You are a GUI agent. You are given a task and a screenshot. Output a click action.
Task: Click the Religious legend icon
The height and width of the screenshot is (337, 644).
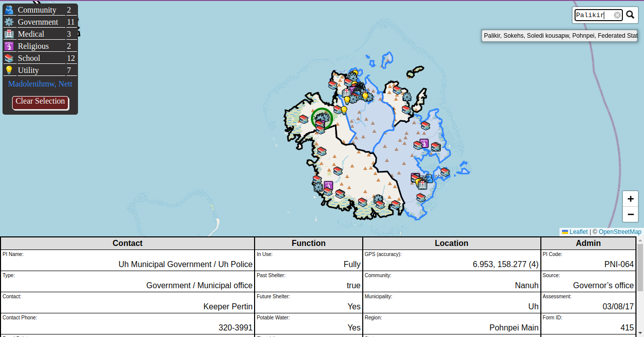click(9, 46)
